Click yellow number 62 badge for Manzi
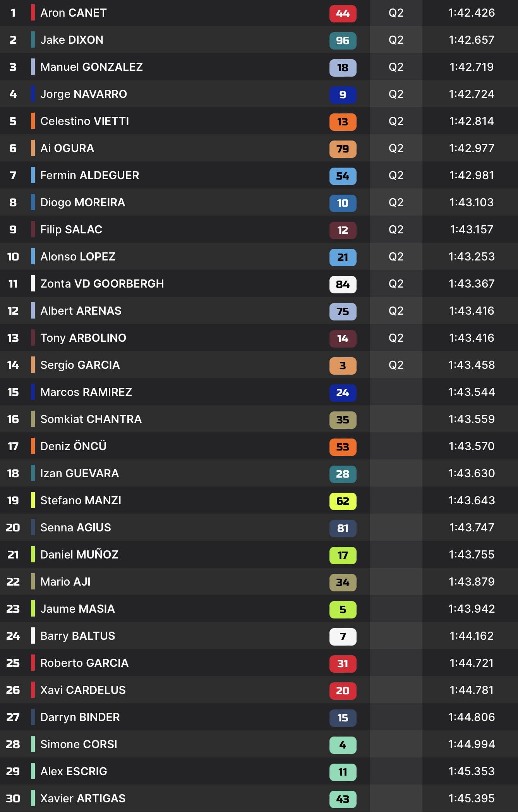This screenshot has height=812, width=518. click(x=343, y=501)
